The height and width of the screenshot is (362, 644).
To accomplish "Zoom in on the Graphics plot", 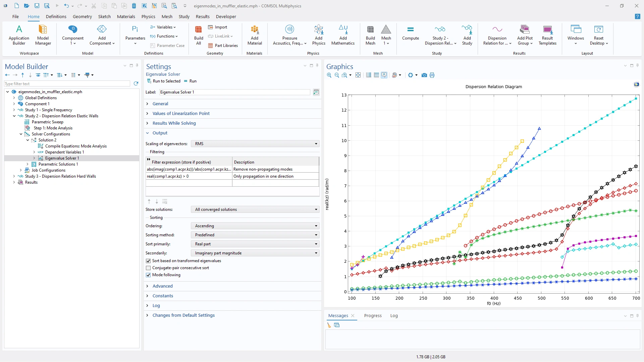I will [329, 75].
